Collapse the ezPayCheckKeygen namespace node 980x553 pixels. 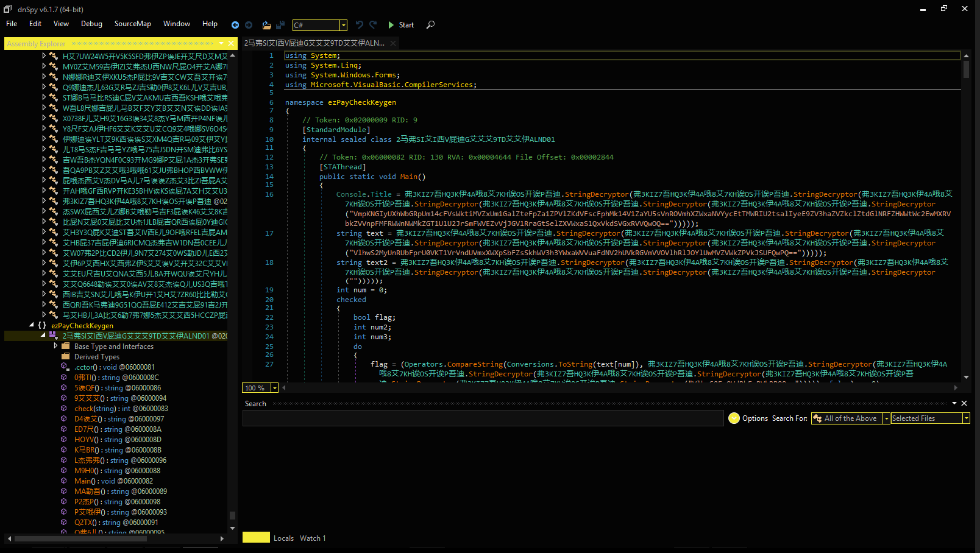tap(32, 325)
